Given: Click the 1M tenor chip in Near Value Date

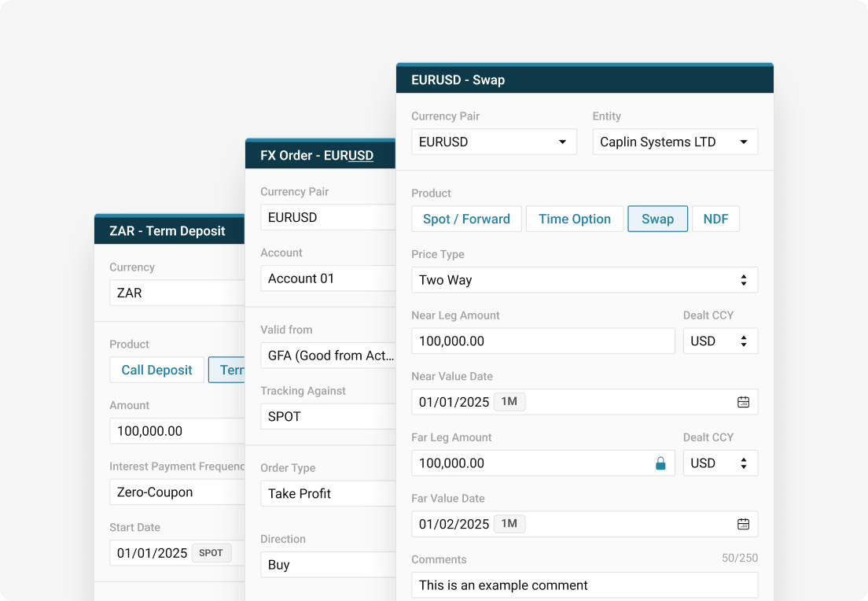Looking at the screenshot, I should (509, 402).
